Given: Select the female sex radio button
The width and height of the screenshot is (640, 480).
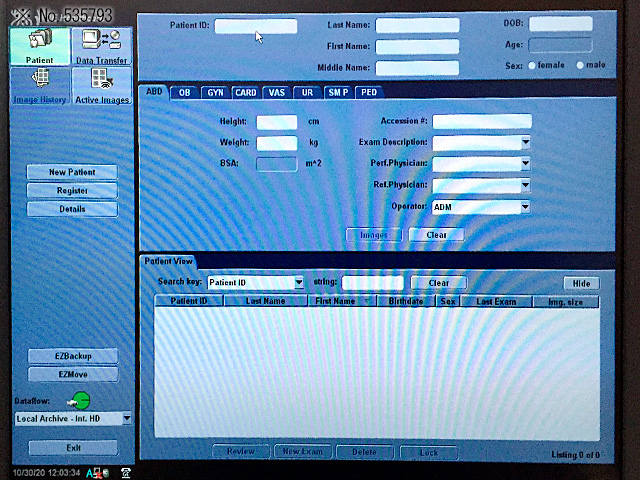Looking at the screenshot, I should 532,65.
